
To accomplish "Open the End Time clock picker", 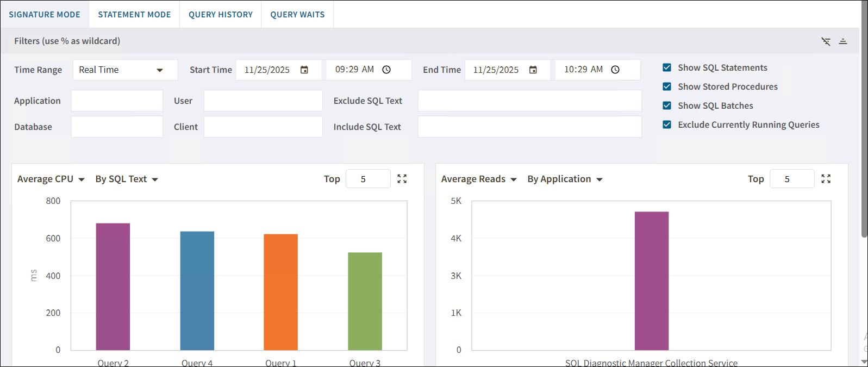I will 615,70.
